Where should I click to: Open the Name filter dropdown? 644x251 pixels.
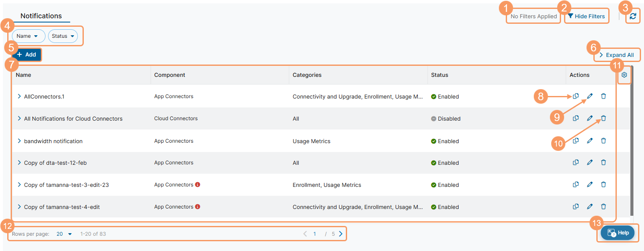[28, 36]
